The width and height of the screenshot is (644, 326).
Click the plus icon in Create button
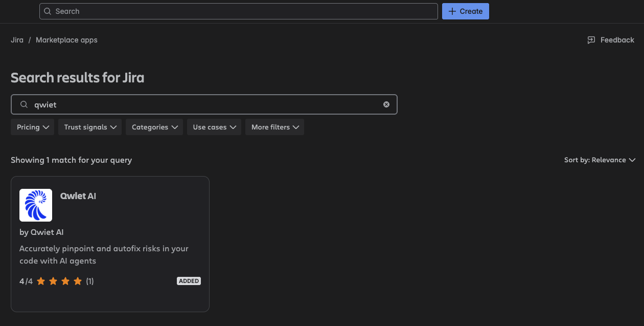point(452,11)
